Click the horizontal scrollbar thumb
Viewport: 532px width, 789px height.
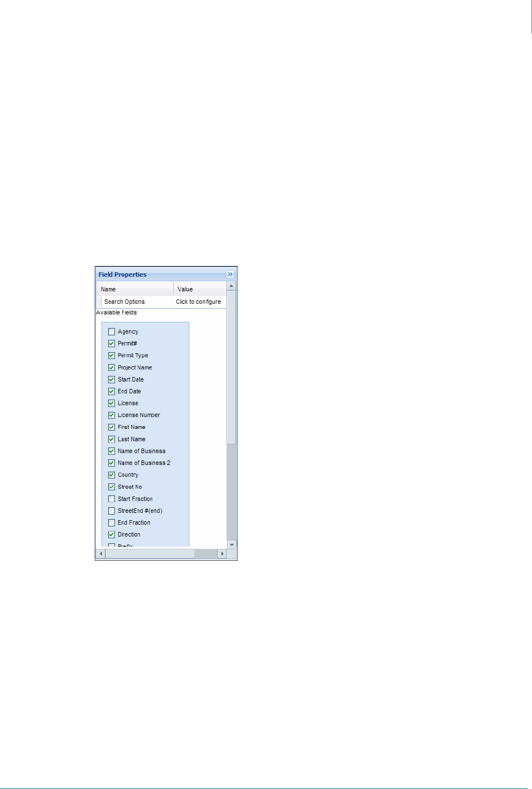click(x=150, y=554)
